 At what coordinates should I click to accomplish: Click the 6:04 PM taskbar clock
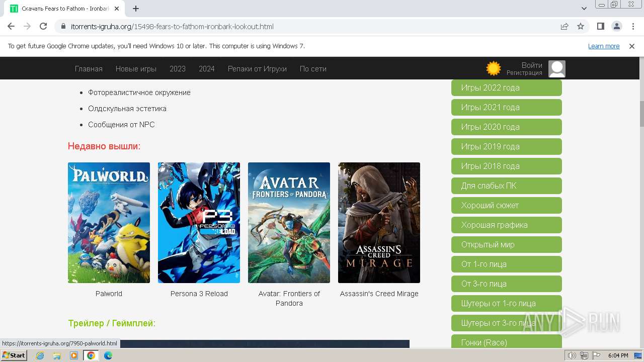[618, 355]
